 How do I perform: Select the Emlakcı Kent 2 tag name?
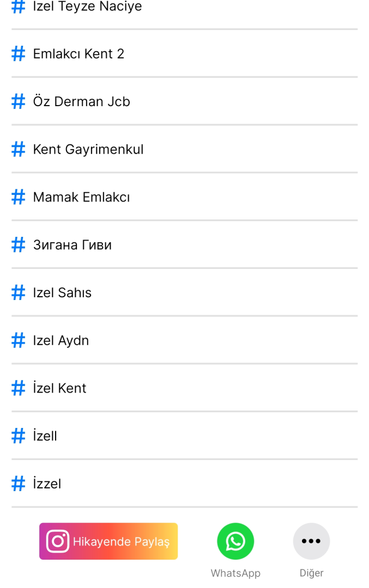78,54
